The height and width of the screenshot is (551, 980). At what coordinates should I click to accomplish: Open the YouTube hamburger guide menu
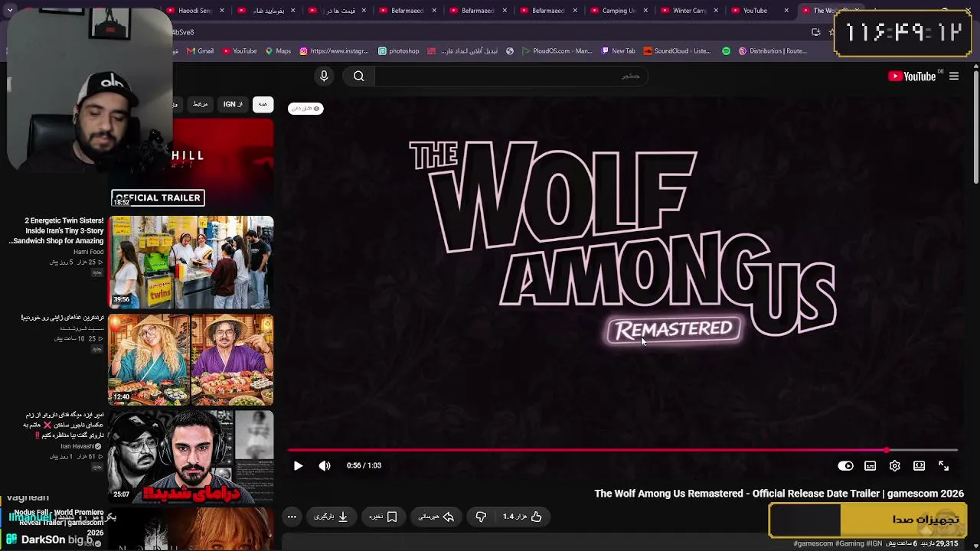(954, 76)
